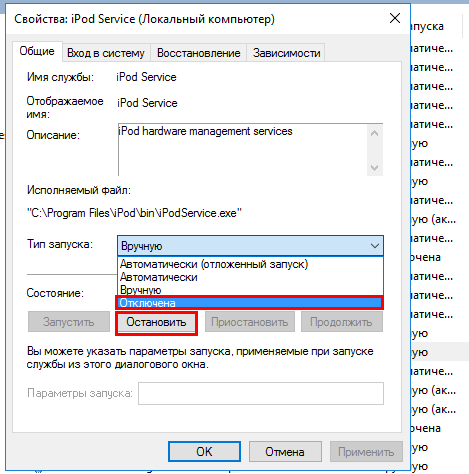The image size is (469, 474).
Task: Expand the Тип запуска combo box arrow
Action: click(375, 246)
